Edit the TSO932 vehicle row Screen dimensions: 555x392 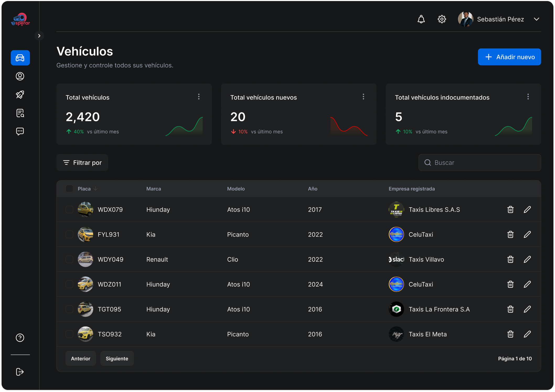[x=527, y=334]
